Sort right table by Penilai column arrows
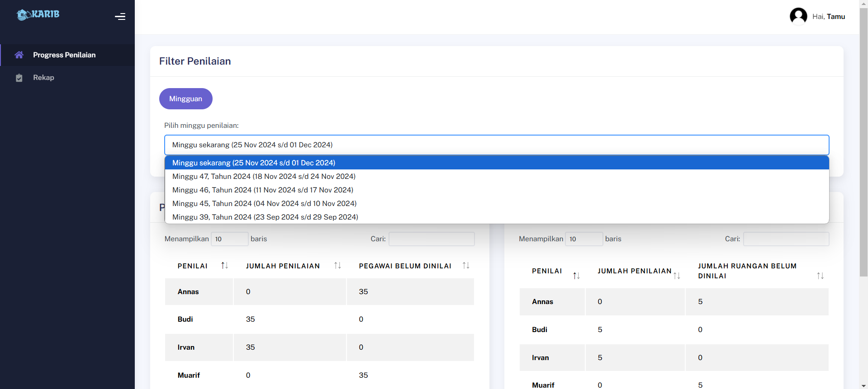The height and width of the screenshot is (389, 868). (576, 276)
